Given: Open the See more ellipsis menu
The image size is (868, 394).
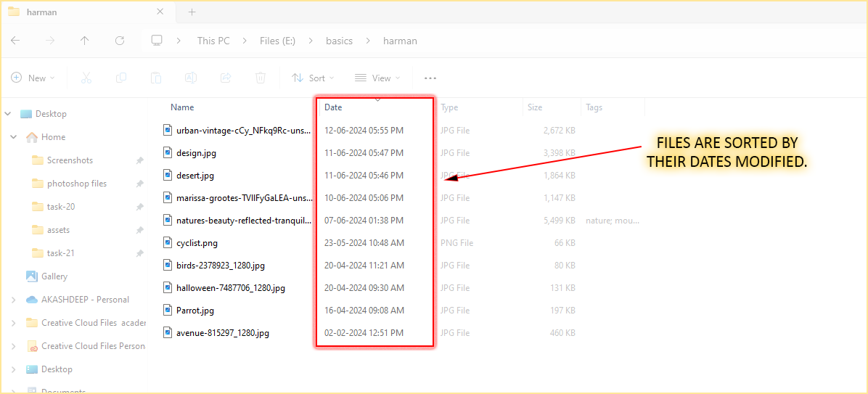Looking at the screenshot, I should (430, 78).
